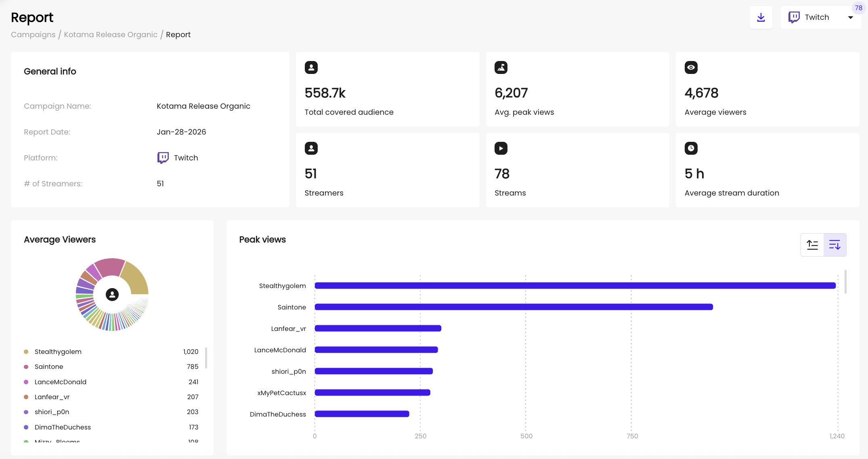Screen dimensions: 868x459
Task: Select the Report breadcrumb item
Action: click(x=178, y=34)
